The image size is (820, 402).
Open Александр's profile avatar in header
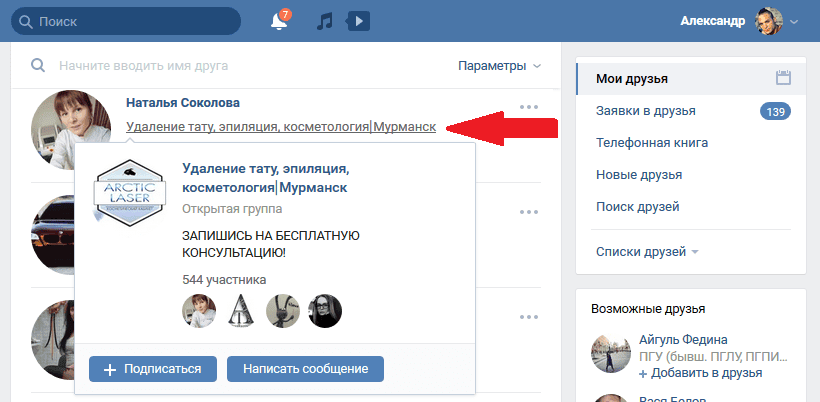[769, 21]
